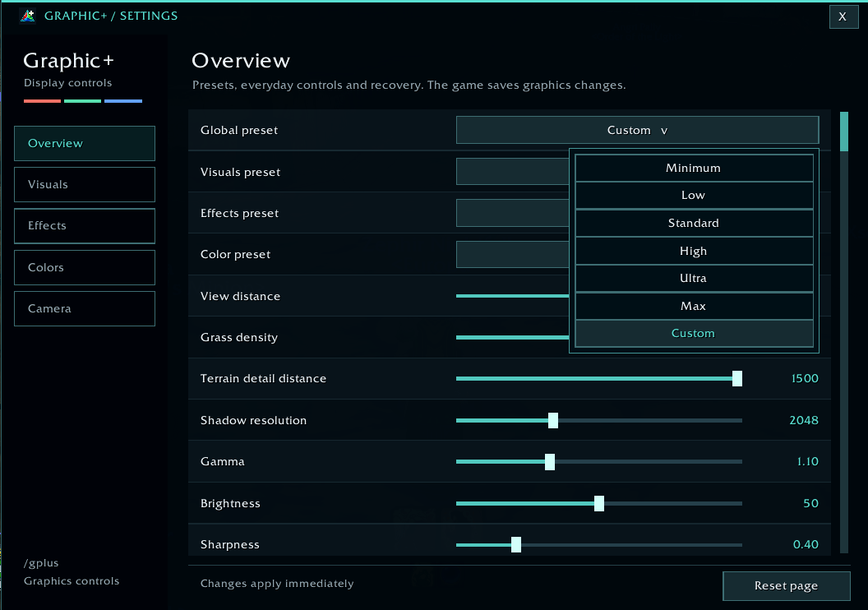
Task: Pick Max preset option
Action: tap(694, 306)
